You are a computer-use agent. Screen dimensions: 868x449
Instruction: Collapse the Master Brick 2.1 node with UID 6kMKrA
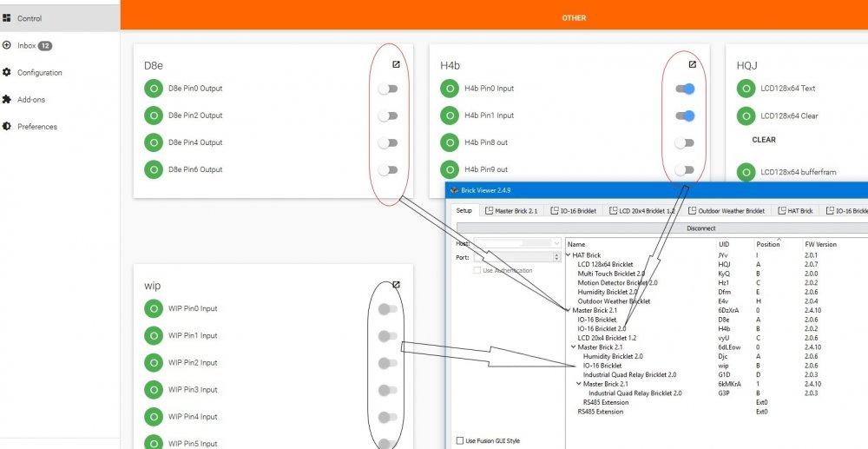579,383
